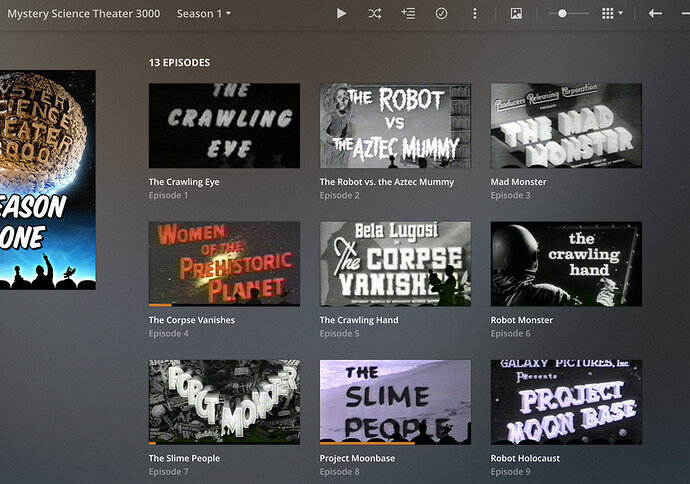Image resolution: width=690 pixels, height=484 pixels.
Task: Open the Season One poster artwork
Action: [x=48, y=180]
